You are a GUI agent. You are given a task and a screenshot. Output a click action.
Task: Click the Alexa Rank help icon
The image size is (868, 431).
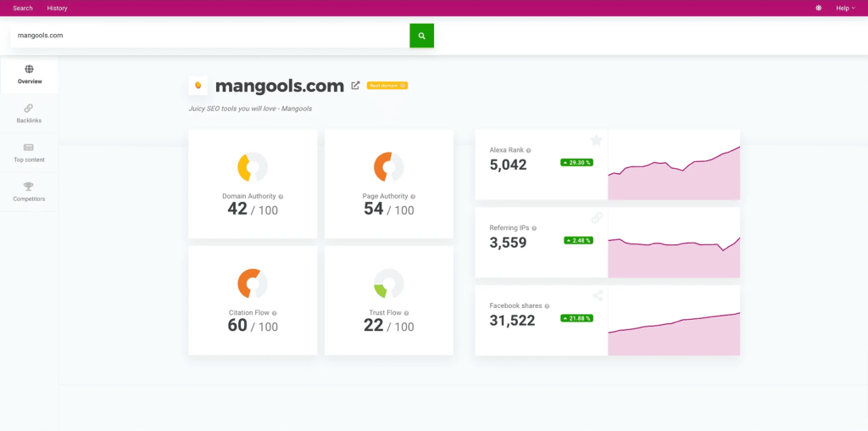tap(529, 150)
